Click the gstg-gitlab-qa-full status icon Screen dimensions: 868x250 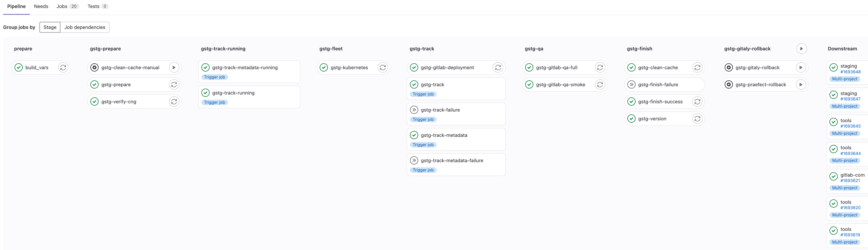[x=529, y=68]
